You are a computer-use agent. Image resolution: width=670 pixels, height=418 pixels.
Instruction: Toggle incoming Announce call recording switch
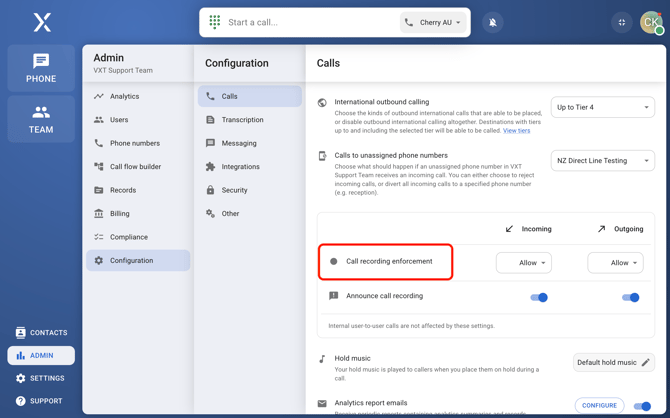click(x=539, y=297)
